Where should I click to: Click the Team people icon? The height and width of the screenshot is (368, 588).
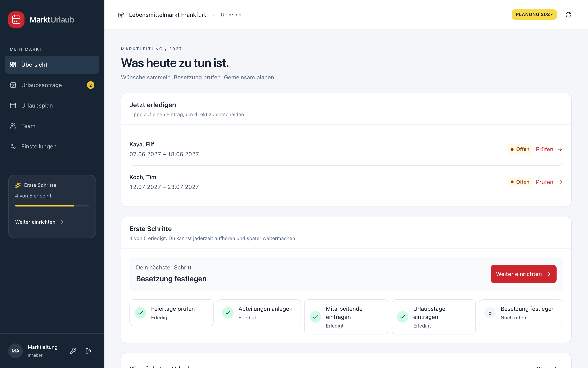13,126
